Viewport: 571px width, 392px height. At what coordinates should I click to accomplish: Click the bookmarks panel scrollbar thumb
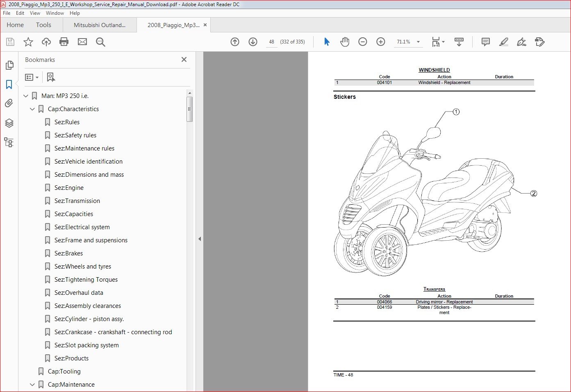[x=189, y=109]
